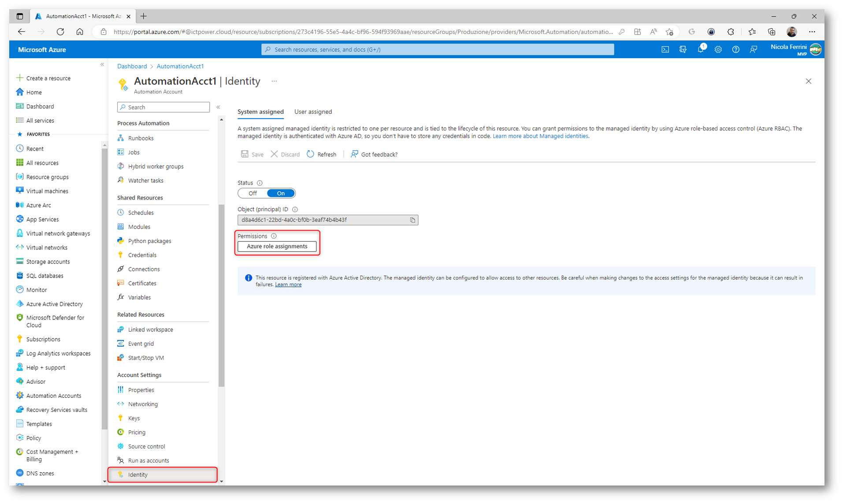
Task: Open the notifications bell icon
Action: click(x=700, y=49)
